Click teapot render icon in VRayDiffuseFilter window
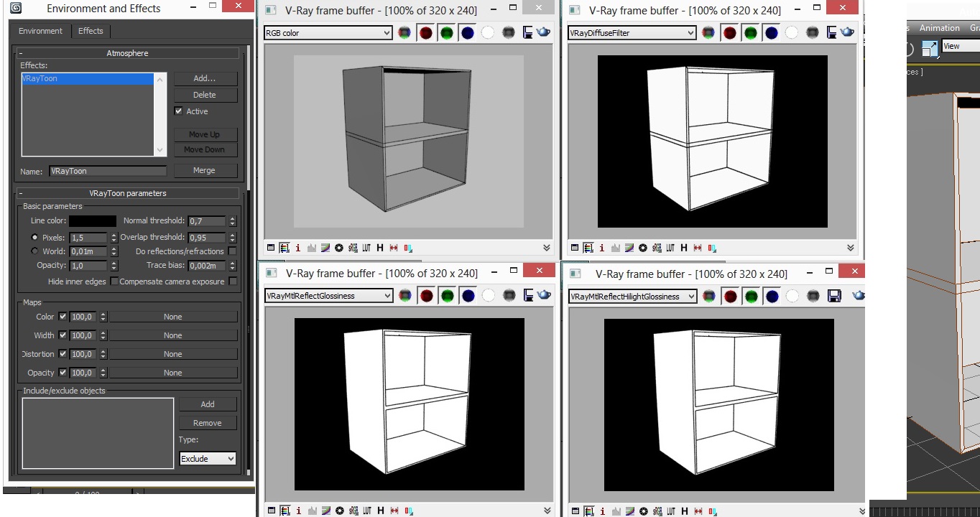This screenshot has width=980, height=517. [848, 32]
